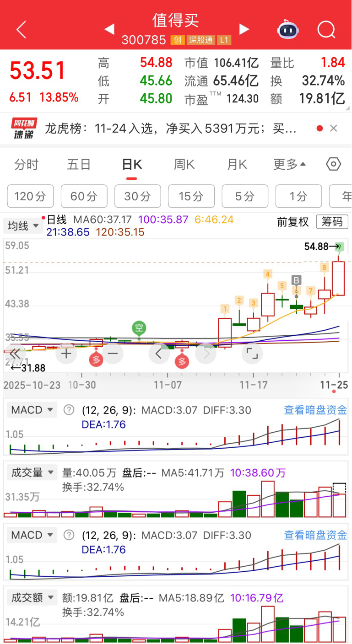Image resolution: width=352 pixels, height=644 pixels.
Task: Tap the 多 marker near 10-30
Action: click(x=96, y=360)
